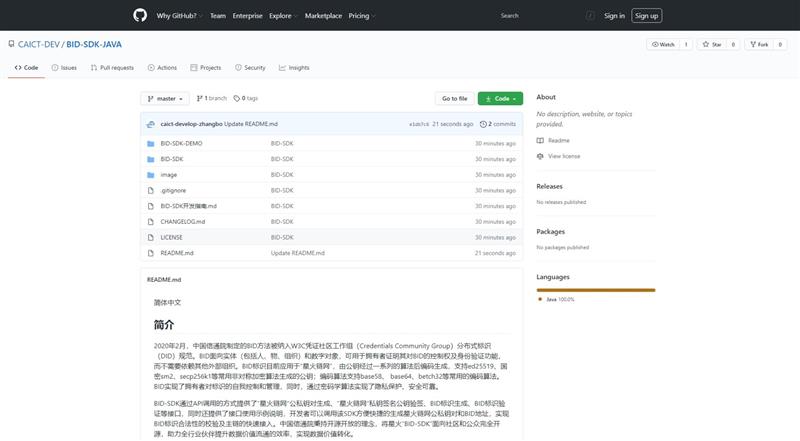Click the BID-SDK-DEMO folder icon
The width and height of the screenshot is (800, 441).
click(151, 143)
